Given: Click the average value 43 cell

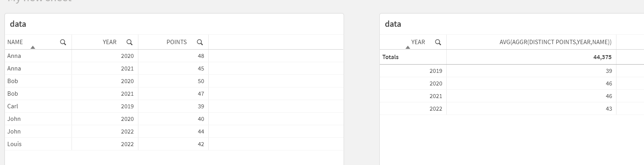Looking at the screenshot, I should coord(609,109).
